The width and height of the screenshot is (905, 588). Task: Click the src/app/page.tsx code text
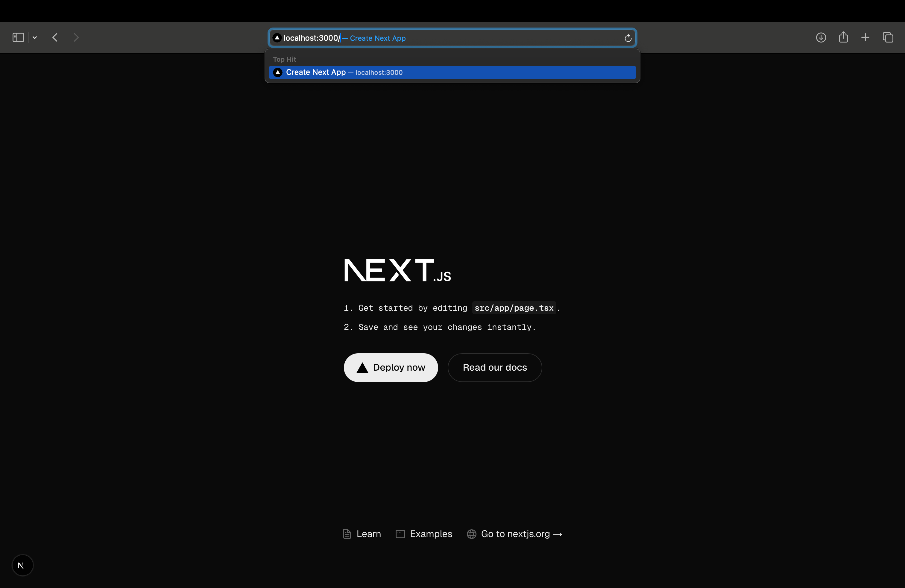514,308
